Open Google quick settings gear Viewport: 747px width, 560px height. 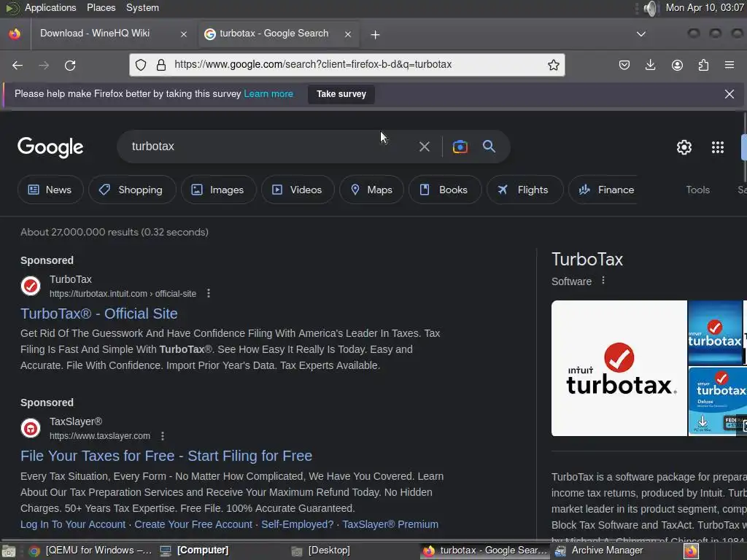(x=684, y=147)
